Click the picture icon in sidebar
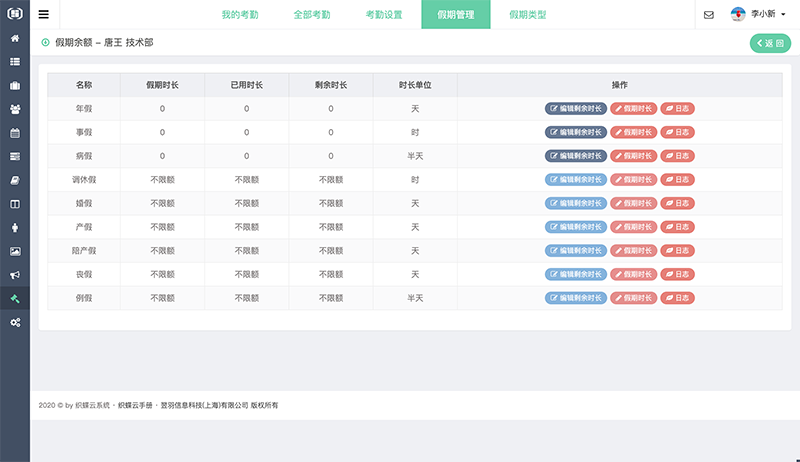The width and height of the screenshot is (800, 462). pyautogui.click(x=15, y=251)
